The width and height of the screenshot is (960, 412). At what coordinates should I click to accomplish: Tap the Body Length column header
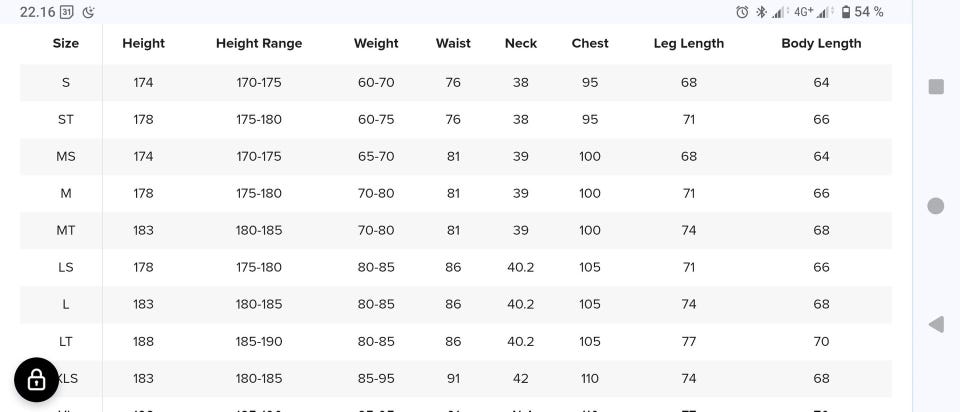(x=821, y=43)
